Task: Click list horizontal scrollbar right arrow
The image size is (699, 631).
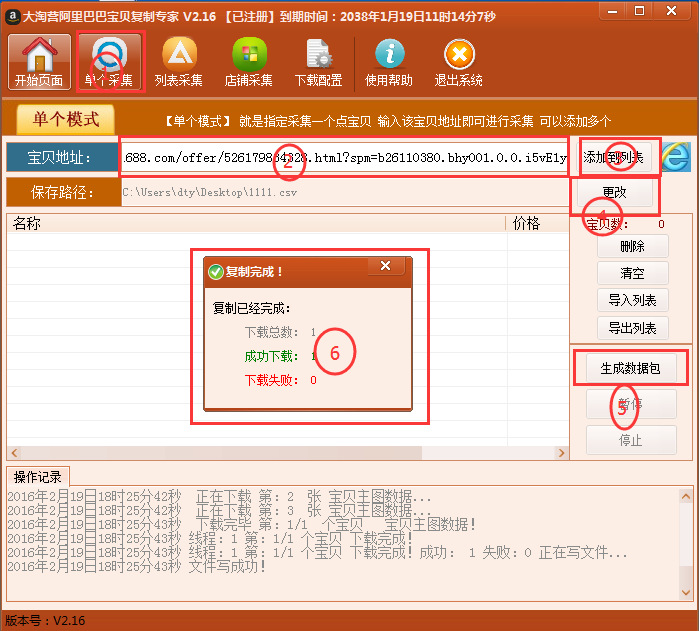Action: (x=562, y=453)
